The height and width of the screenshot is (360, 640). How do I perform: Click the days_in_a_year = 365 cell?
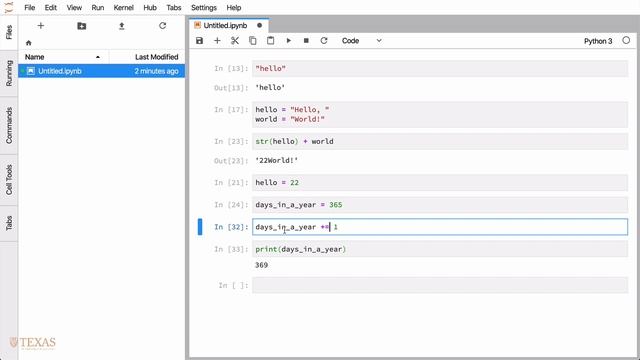coord(440,205)
